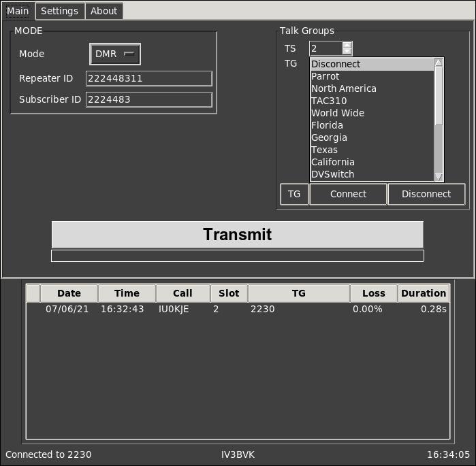Click the Repeater ID input field
This screenshot has width=476, height=466.
[149, 78]
